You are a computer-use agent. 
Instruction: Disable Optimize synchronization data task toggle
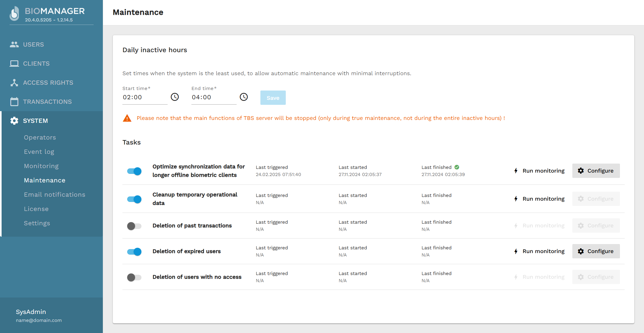(x=134, y=171)
